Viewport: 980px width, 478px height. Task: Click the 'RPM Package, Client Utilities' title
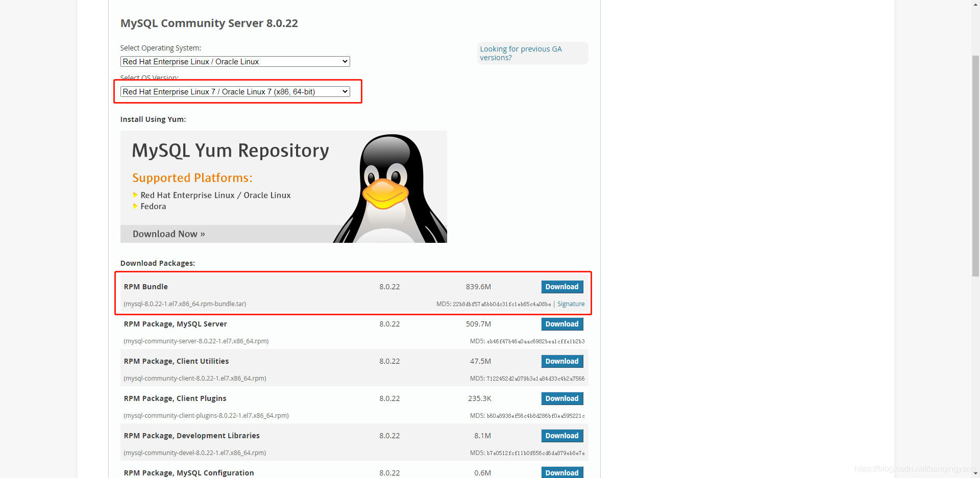pyautogui.click(x=176, y=361)
